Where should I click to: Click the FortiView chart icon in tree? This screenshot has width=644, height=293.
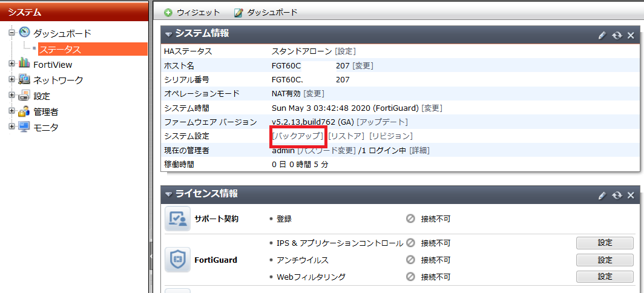point(24,64)
